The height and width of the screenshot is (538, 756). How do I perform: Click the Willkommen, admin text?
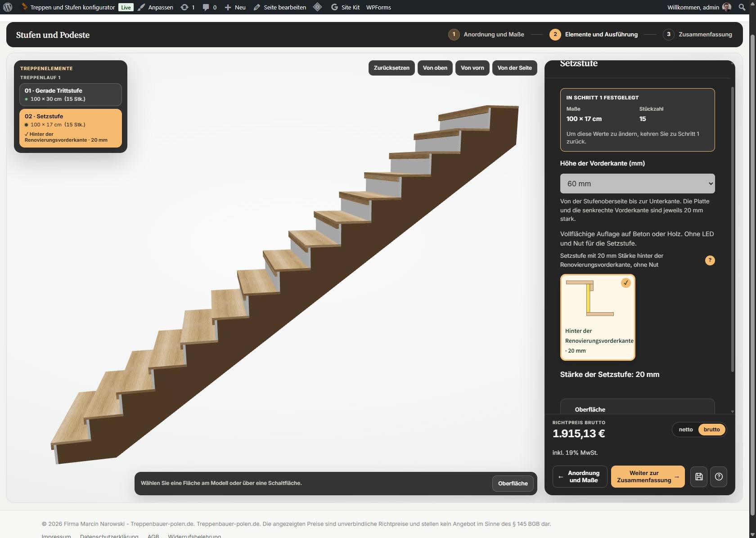693,7
